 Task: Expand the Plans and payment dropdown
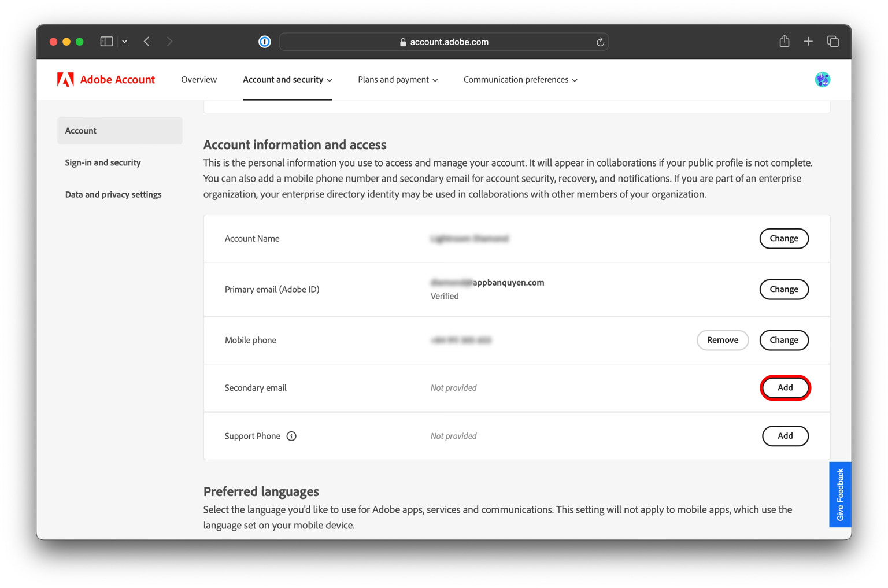[398, 80]
